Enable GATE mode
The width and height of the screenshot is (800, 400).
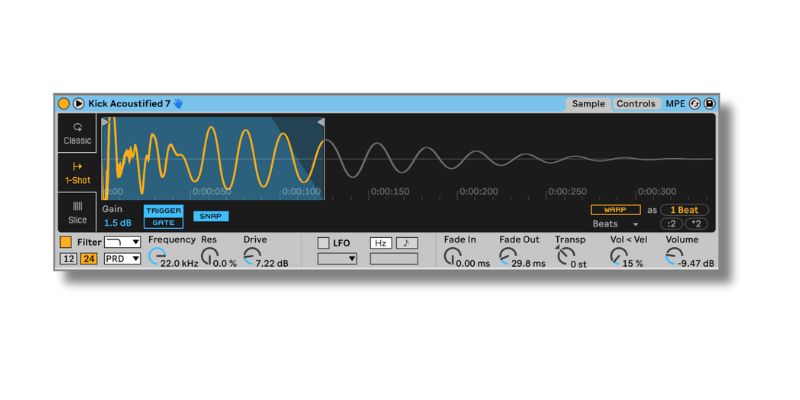[x=163, y=223]
